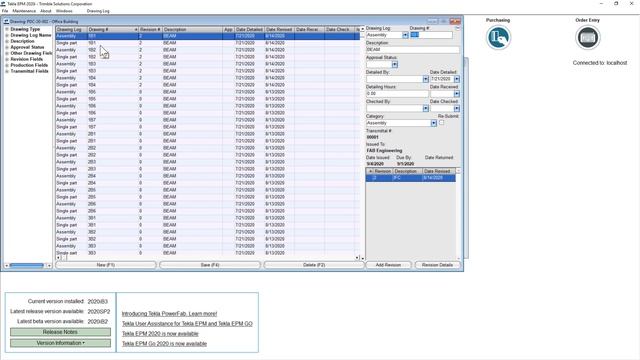Expand the Production Fields tree node
The width and height of the screenshot is (640, 360).
(x=7, y=65)
